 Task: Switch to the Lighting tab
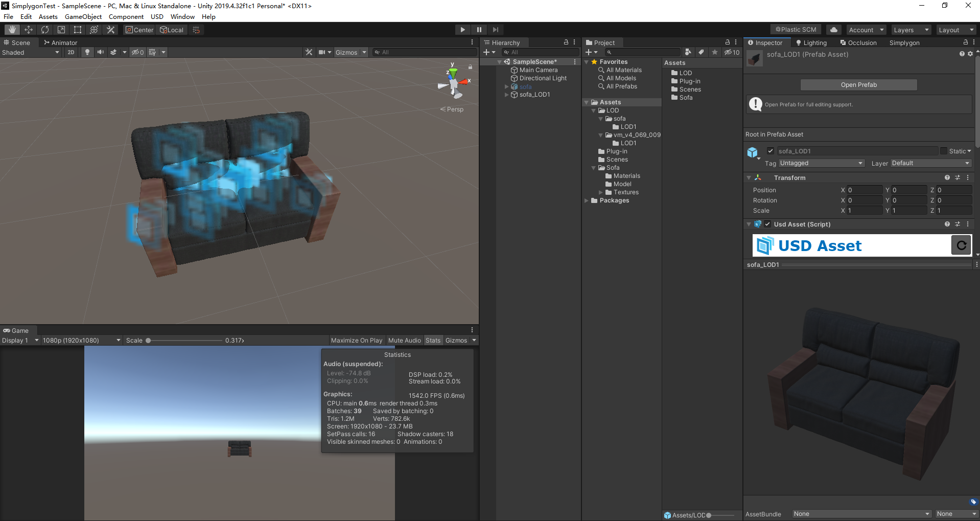tap(811, 42)
